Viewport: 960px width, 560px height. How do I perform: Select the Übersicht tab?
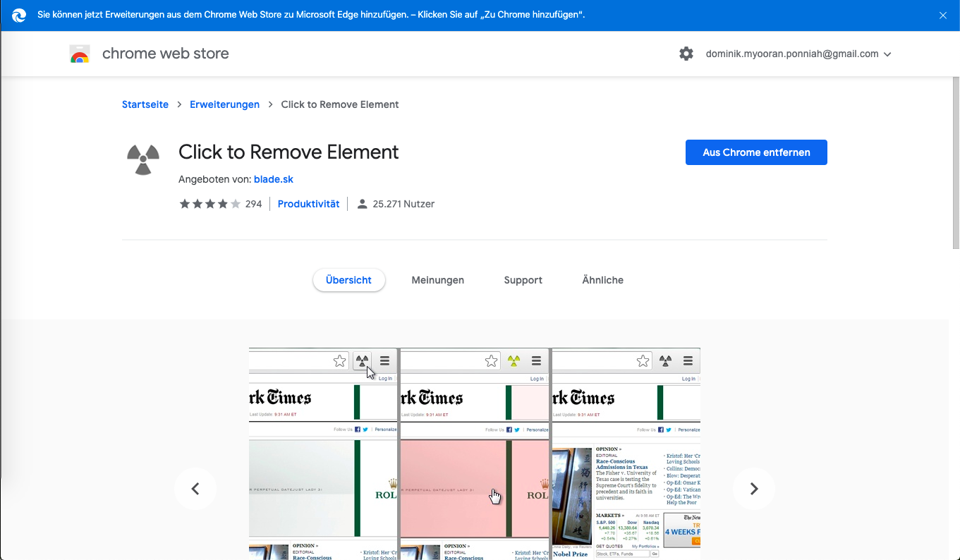[x=348, y=280]
